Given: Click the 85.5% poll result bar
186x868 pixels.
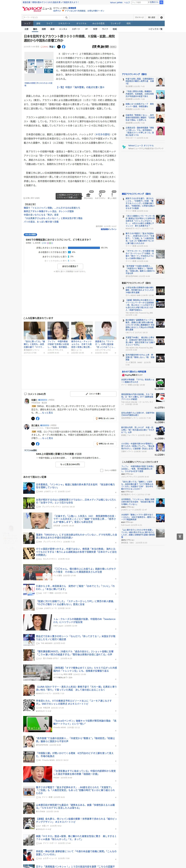Looking at the screenshot, I should (x=84, y=248).
